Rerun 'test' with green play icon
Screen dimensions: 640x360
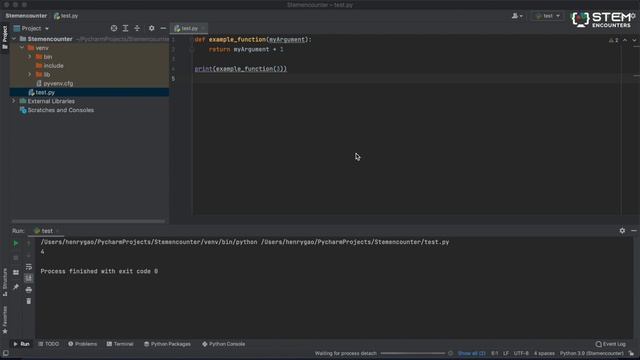[x=16, y=243]
